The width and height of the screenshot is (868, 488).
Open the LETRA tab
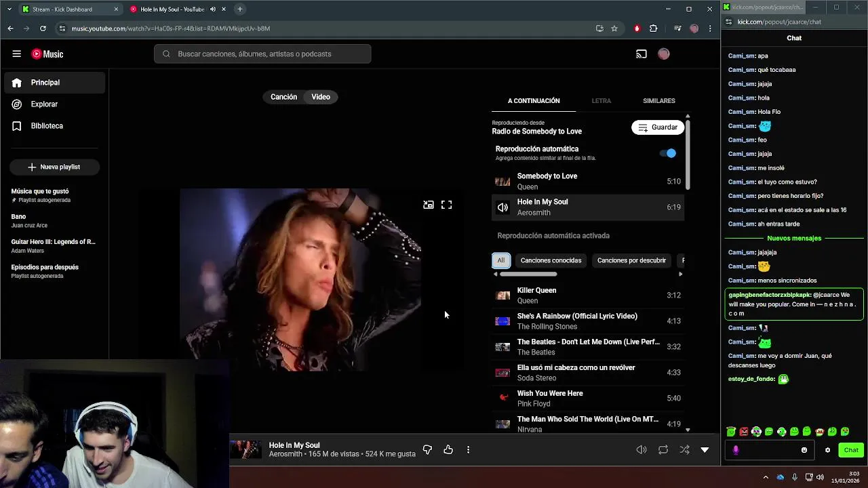click(x=601, y=101)
